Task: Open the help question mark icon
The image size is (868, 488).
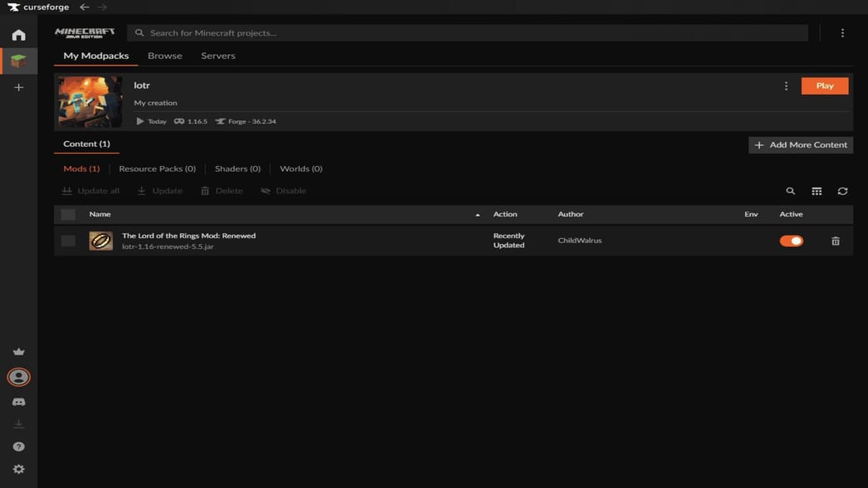Action: pos(18,447)
